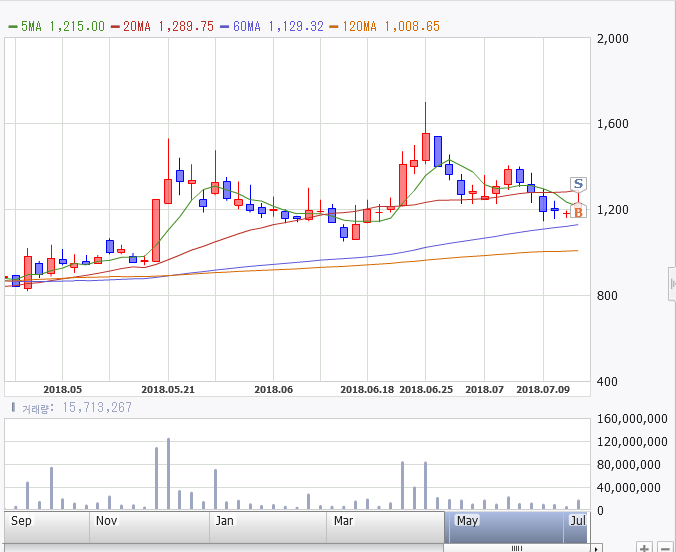
Task: Select the Sep section in range navigator
Action: 47,527
